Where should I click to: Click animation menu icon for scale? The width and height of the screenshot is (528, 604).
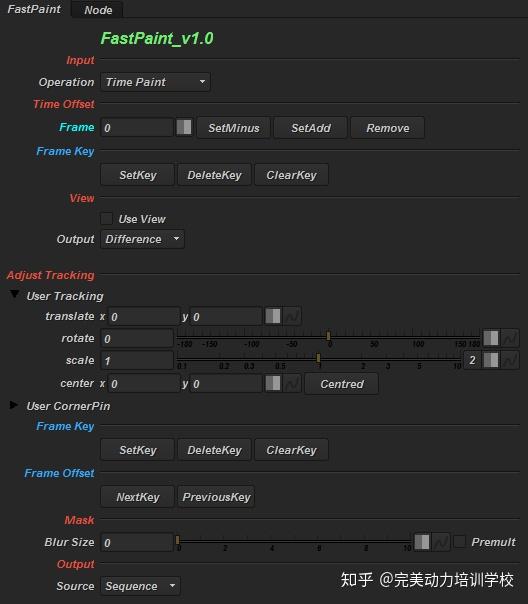[x=491, y=360]
